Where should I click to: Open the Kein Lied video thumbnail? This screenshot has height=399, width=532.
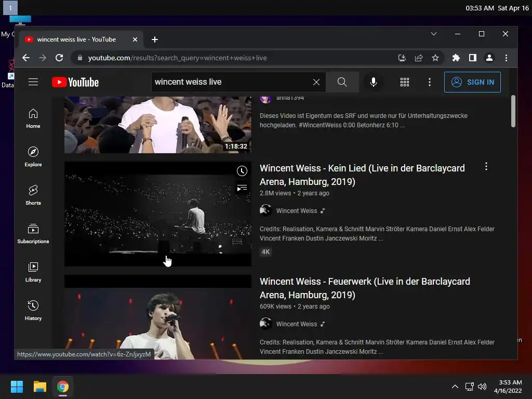tap(158, 214)
